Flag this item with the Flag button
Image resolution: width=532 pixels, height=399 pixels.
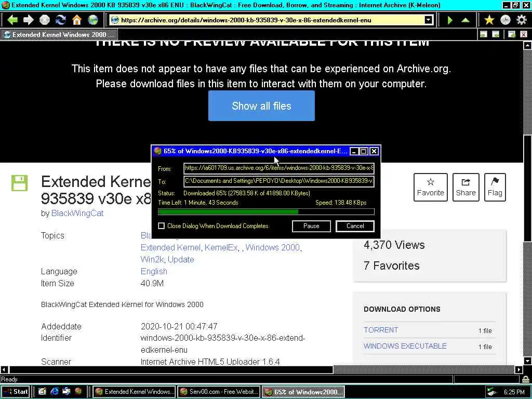pyautogui.click(x=495, y=187)
